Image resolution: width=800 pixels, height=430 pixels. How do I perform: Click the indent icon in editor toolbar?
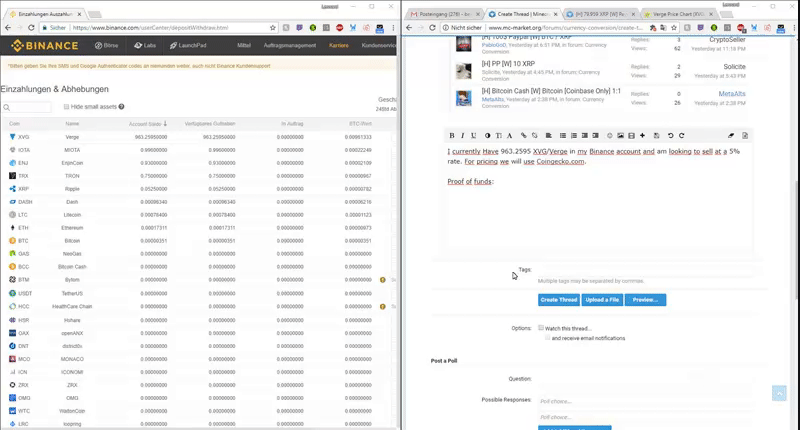coord(595,136)
